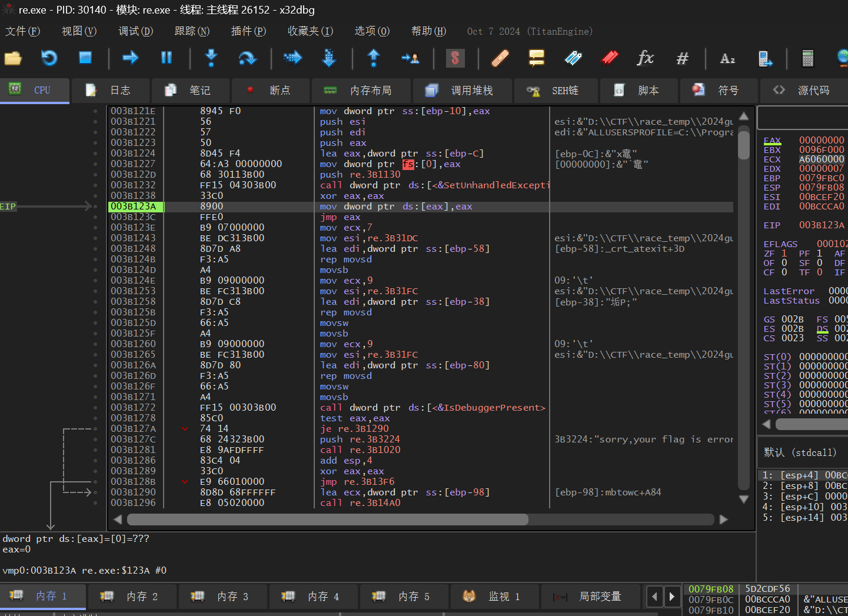This screenshot has width=848, height=616.
Task: Open variables with the # icon
Action: [x=682, y=58]
